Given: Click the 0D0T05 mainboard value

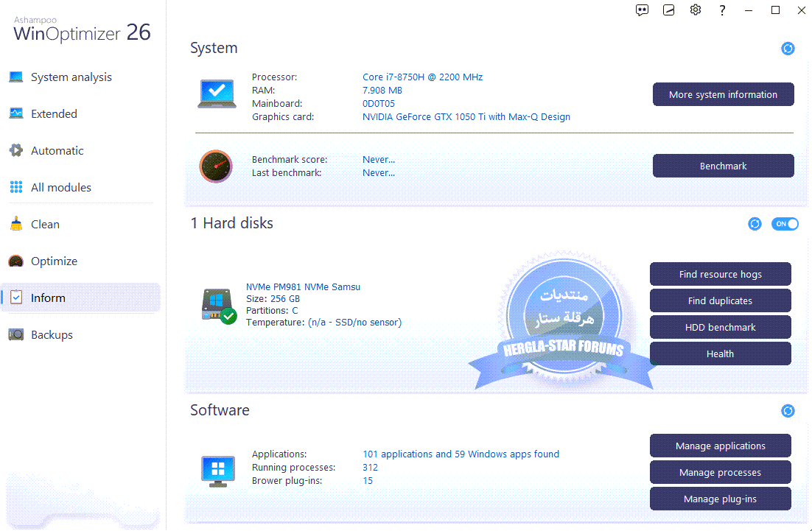Looking at the screenshot, I should click(x=379, y=104).
